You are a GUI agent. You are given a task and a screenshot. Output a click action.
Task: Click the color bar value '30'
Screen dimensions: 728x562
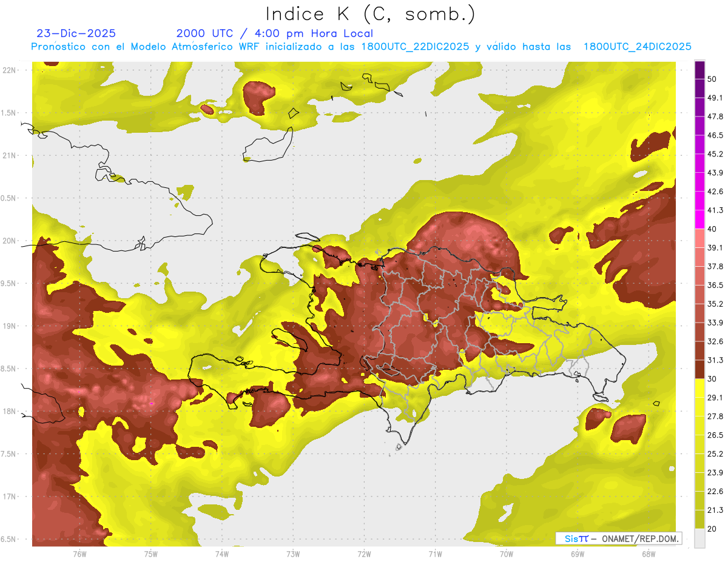click(712, 379)
